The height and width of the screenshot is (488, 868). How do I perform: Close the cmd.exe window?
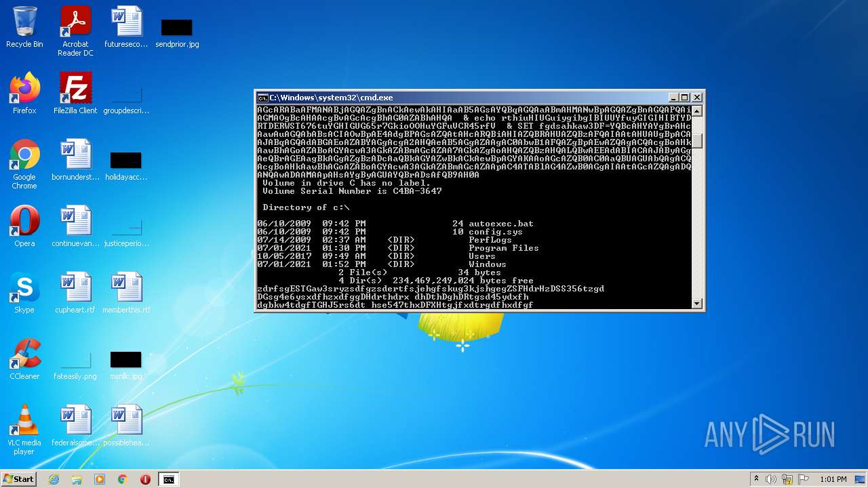[697, 98]
